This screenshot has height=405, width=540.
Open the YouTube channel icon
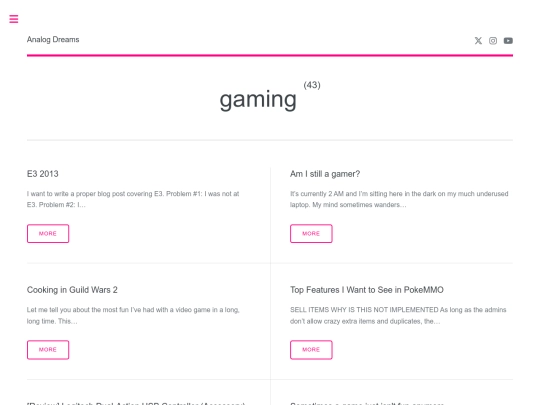coord(508,41)
